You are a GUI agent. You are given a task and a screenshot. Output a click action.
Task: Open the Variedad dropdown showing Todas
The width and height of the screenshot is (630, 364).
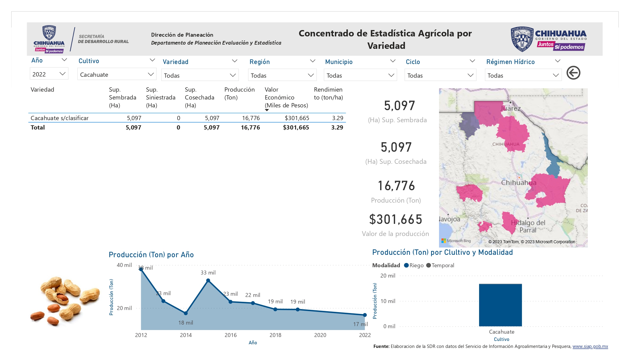[x=200, y=75]
